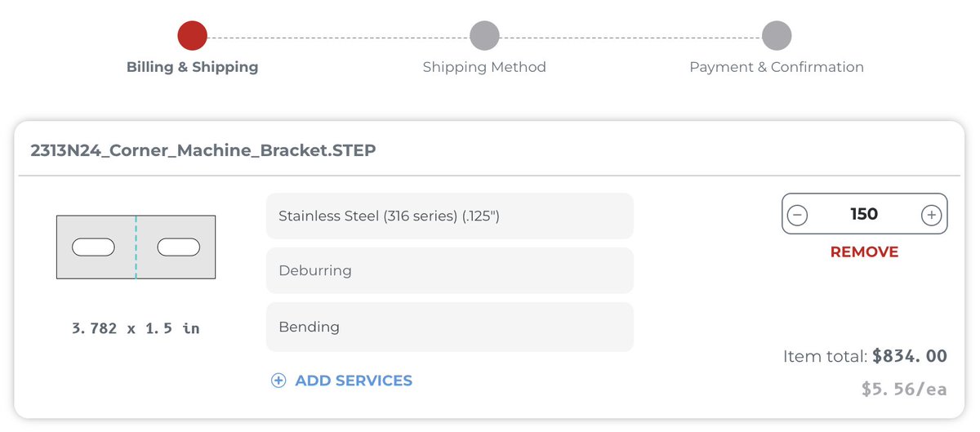Click the red Billing & Shipping step circle
Viewport: 980px width, 432px height.
point(193,36)
